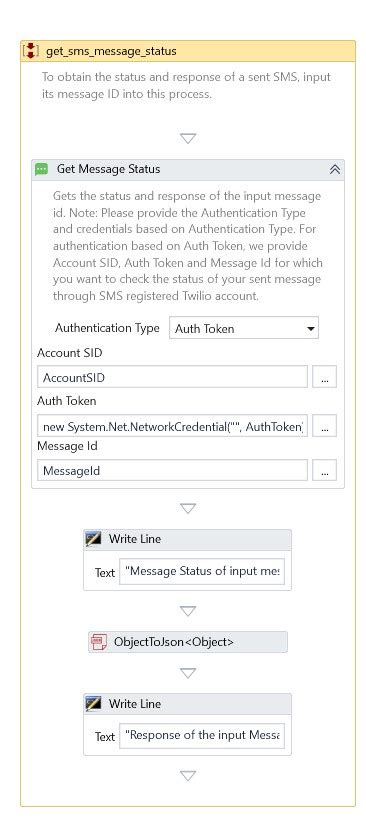Click the Auth Token label

click(x=67, y=401)
